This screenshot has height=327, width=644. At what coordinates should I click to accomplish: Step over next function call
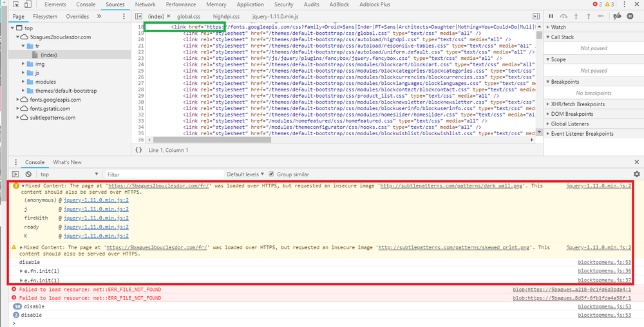coord(563,16)
